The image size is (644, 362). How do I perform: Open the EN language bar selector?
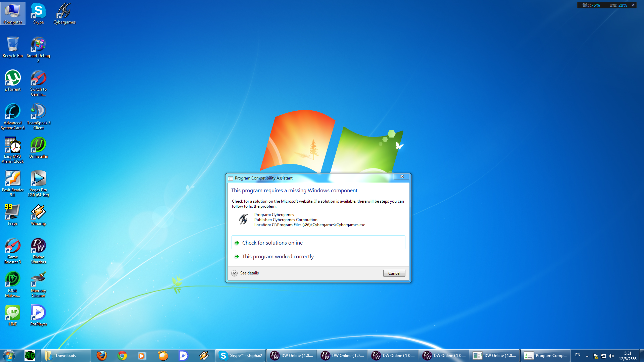click(578, 355)
